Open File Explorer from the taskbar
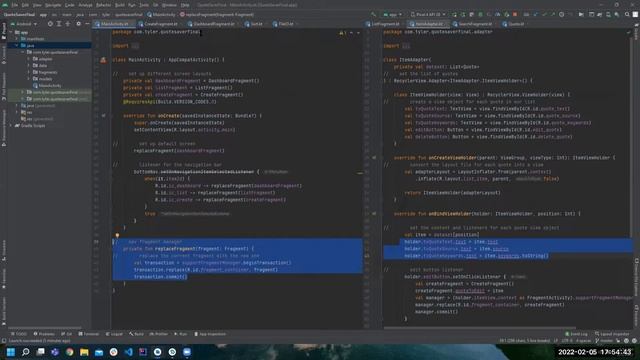 [x=84, y=352]
